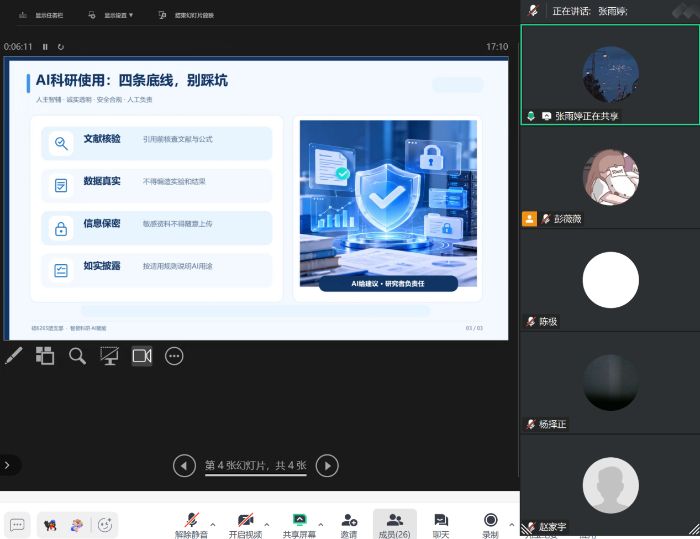
Task: Send the second reaction sticker in bottom bar
Action: pos(76,525)
